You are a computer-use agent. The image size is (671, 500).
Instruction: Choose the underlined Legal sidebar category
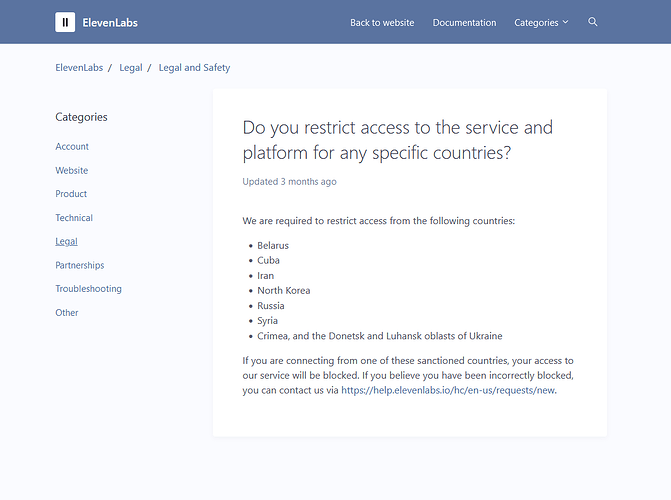(x=66, y=241)
